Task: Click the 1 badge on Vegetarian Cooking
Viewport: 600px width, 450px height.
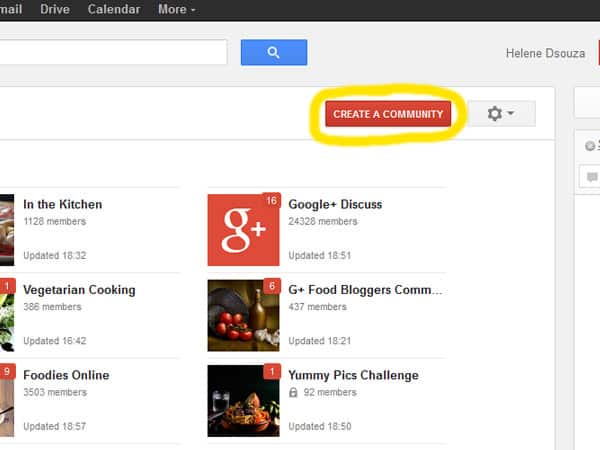Action: tap(7, 286)
